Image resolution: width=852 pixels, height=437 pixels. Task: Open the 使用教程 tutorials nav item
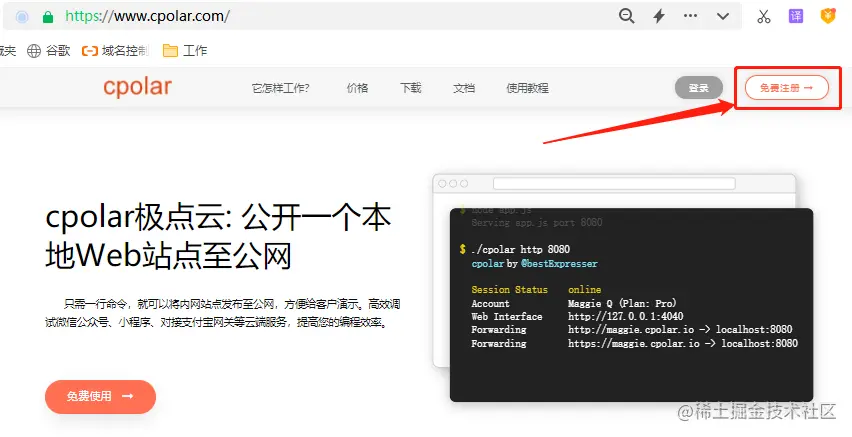pyautogui.click(x=527, y=88)
